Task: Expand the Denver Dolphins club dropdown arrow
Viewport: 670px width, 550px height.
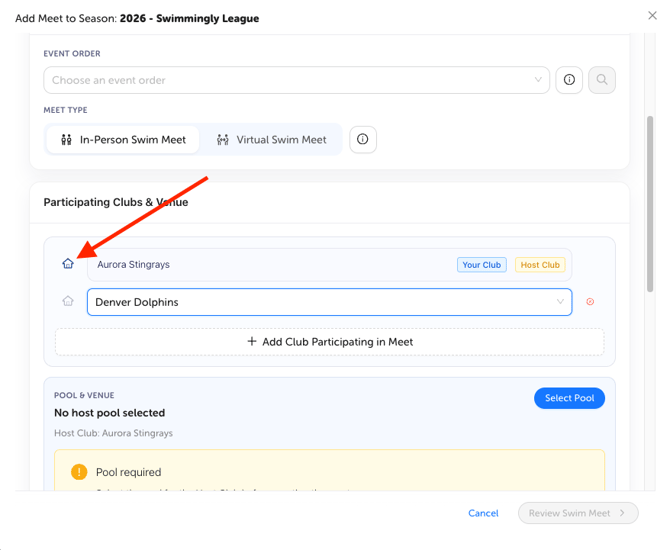Action: point(560,302)
